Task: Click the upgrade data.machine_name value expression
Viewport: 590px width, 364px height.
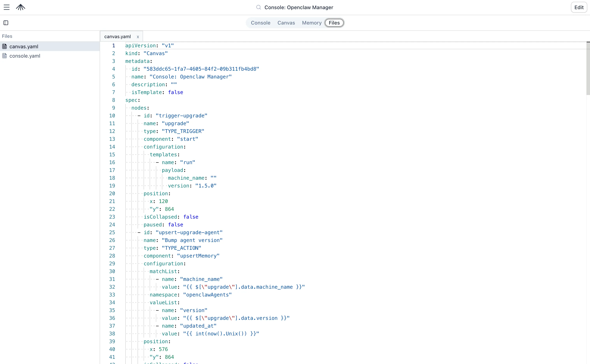Action: [x=244, y=287]
